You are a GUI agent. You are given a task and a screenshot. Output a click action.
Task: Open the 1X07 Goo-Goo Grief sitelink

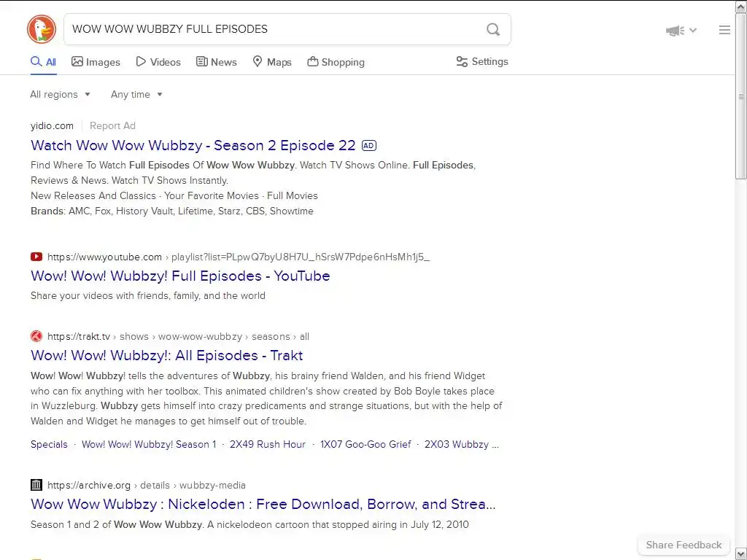365,444
